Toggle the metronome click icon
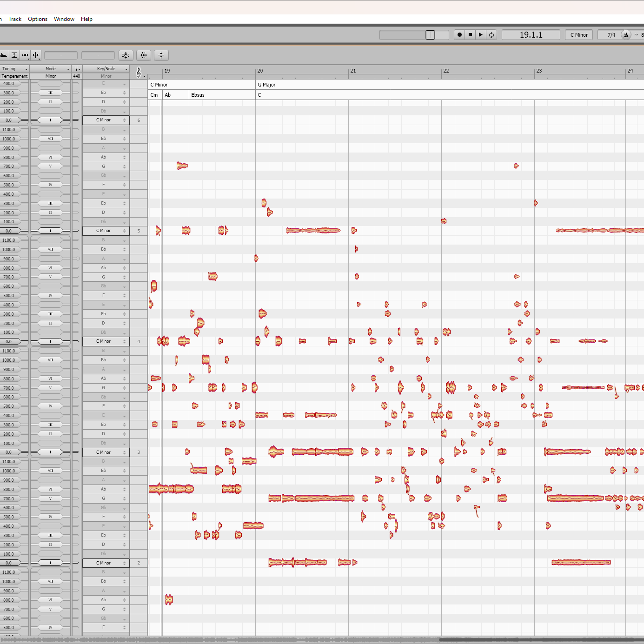644x644 pixels. pos(626,35)
